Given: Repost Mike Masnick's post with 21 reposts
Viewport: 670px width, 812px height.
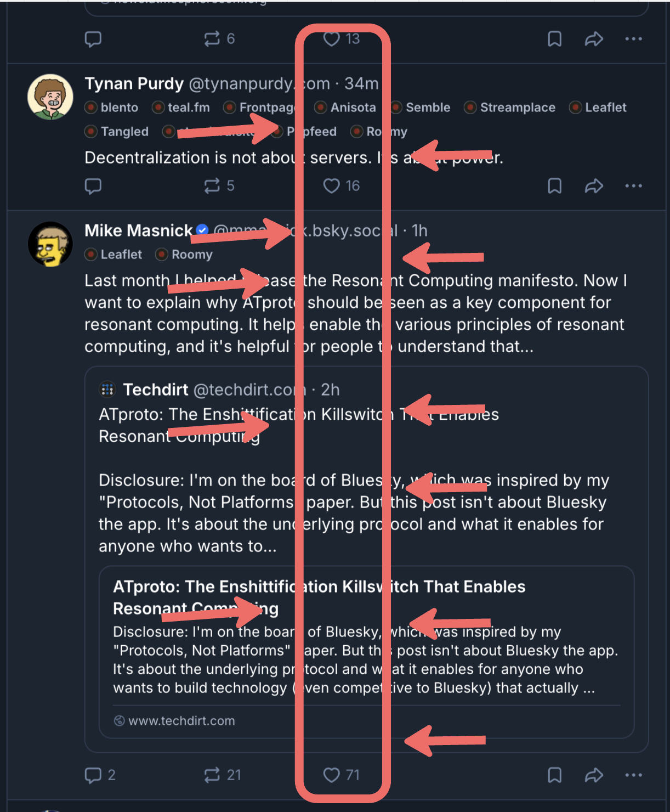Looking at the screenshot, I should coord(212,775).
